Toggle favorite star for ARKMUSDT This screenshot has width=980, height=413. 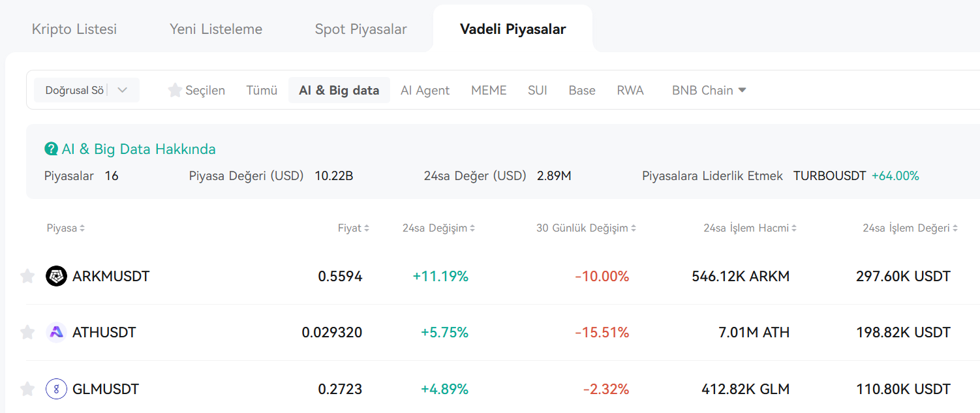click(27, 277)
